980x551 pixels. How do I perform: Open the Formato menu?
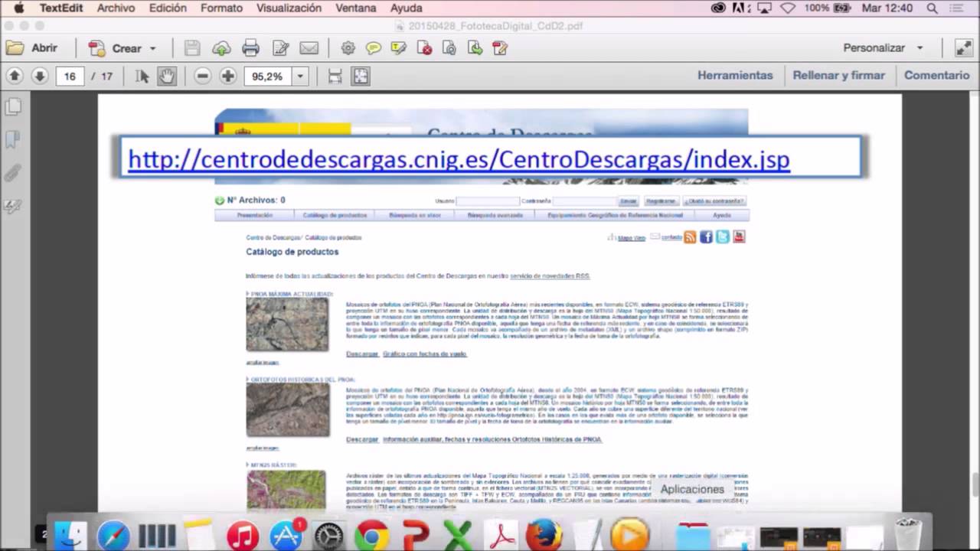point(221,8)
